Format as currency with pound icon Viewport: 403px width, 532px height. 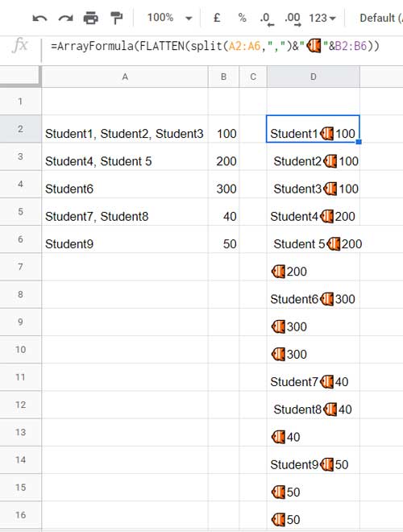[217, 18]
